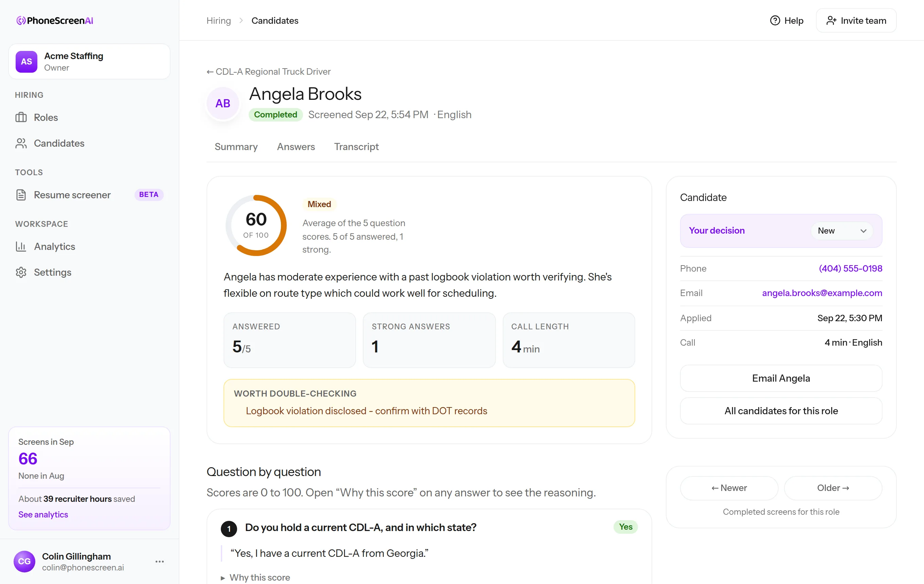The height and width of the screenshot is (584, 924).
Task: Click the AB candidate avatar
Action: click(223, 103)
